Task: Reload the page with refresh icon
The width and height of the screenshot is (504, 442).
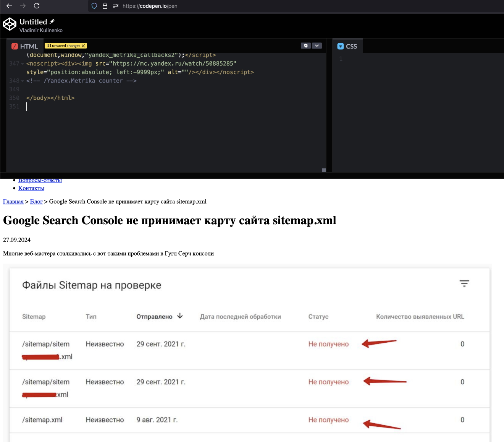Action: coord(37,6)
